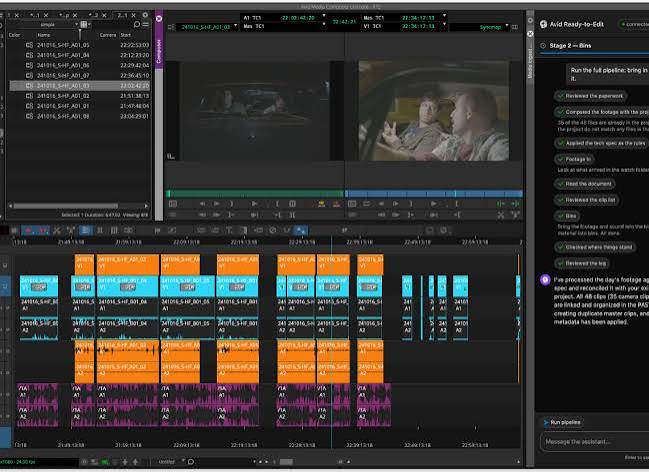Screen dimensions: 649x472
Task: Click the red Overwrite arrow button
Action: pyautogui.click(x=336, y=204)
